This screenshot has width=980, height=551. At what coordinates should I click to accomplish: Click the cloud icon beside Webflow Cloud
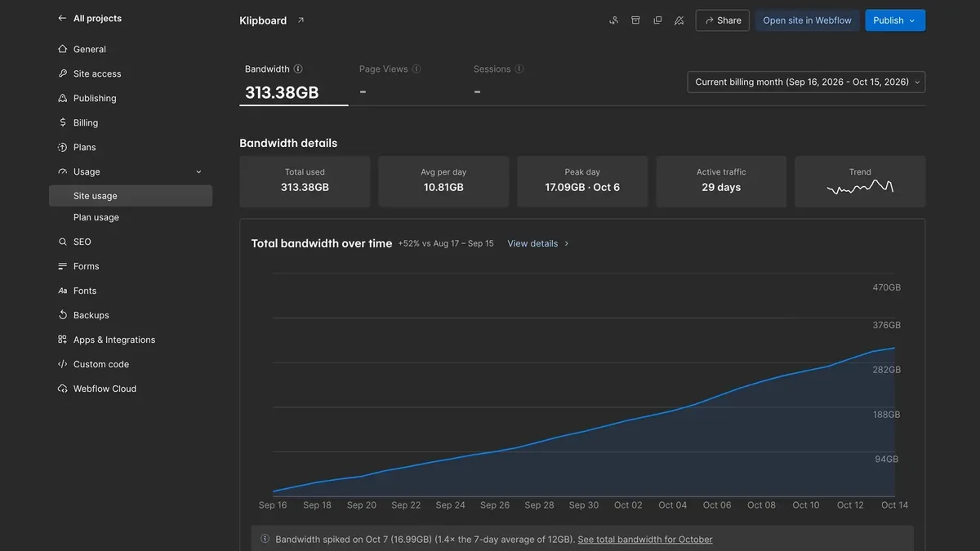click(x=63, y=389)
